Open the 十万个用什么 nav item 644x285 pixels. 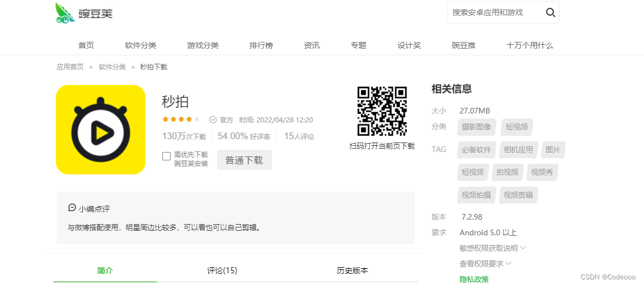[x=530, y=45]
